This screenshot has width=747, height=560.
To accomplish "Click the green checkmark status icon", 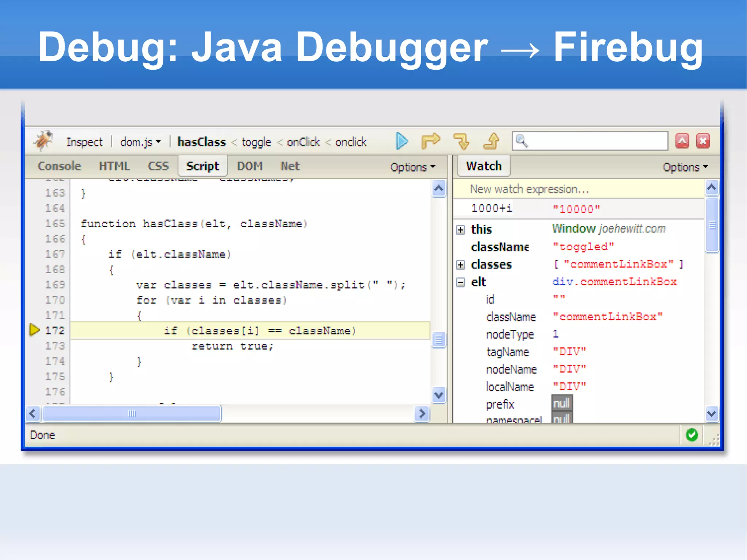I will click(692, 435).
